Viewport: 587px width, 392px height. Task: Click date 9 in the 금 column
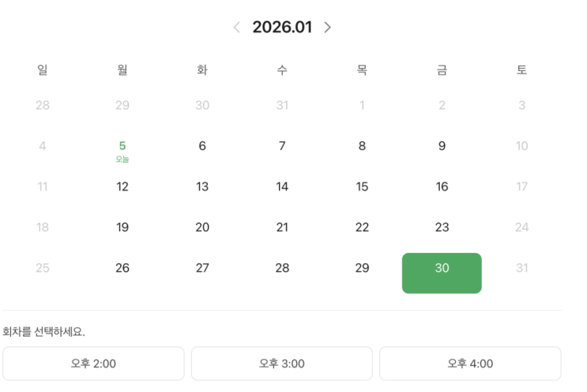(442, 146)
